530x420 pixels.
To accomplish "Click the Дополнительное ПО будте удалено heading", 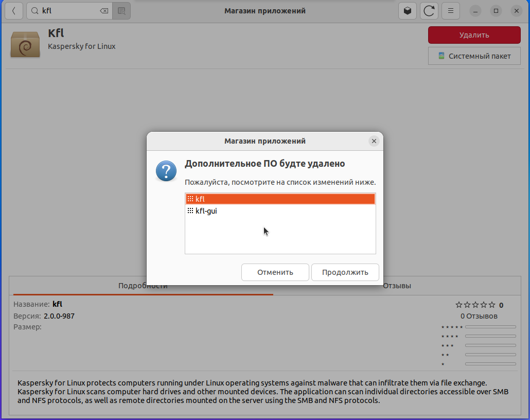I will click(x=264, y=164).
